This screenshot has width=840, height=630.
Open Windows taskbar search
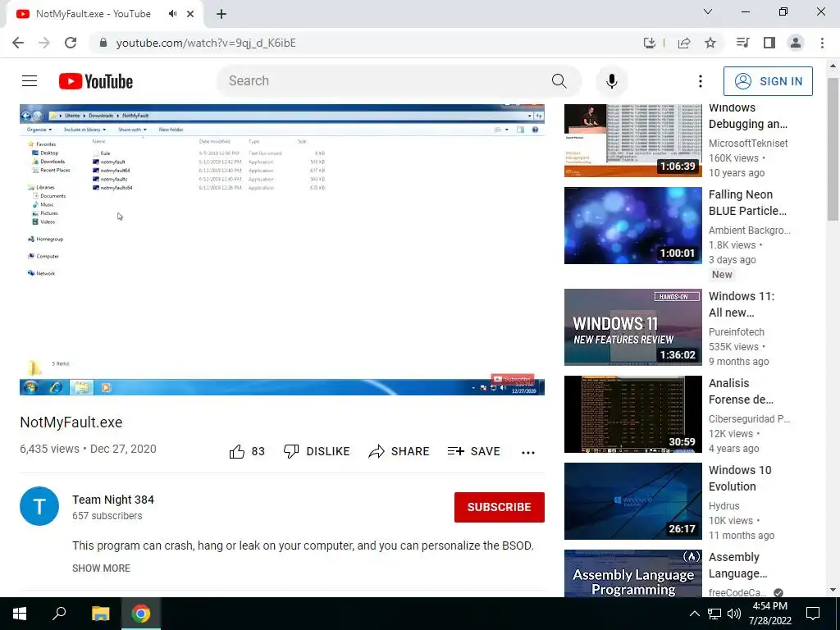point(59,614)
